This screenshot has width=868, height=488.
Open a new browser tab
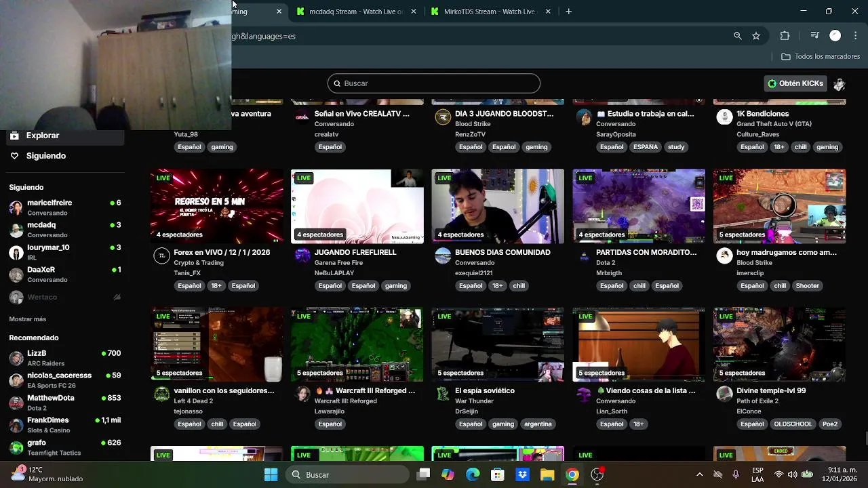[x=569, y=12]
